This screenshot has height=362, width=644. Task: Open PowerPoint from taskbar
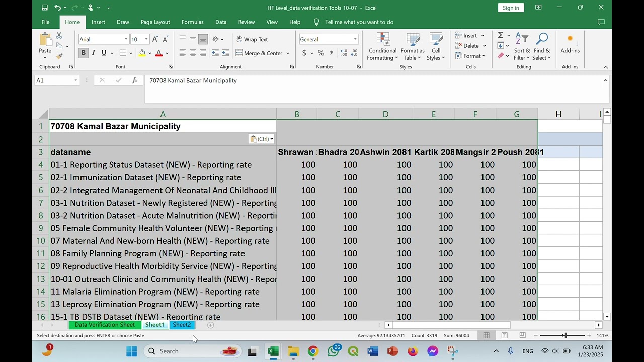pyautogui.click(x=393, y=351)
